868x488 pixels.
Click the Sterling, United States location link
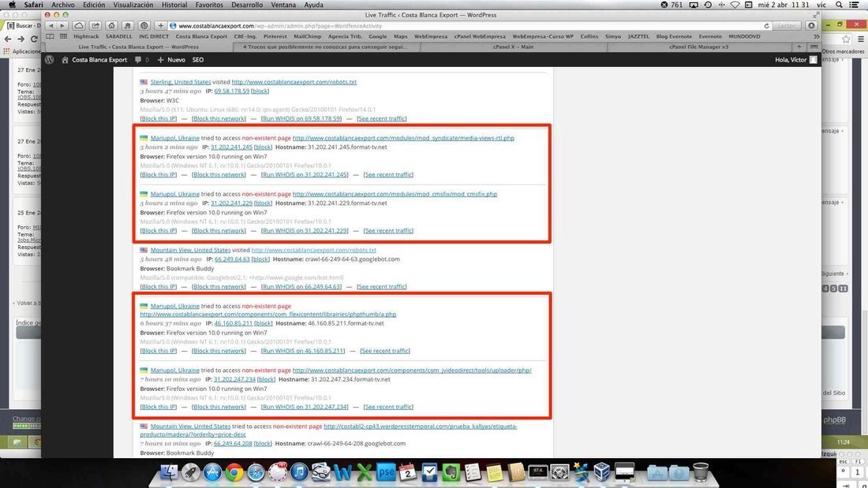pyautogui.click(x=181, y=82)
